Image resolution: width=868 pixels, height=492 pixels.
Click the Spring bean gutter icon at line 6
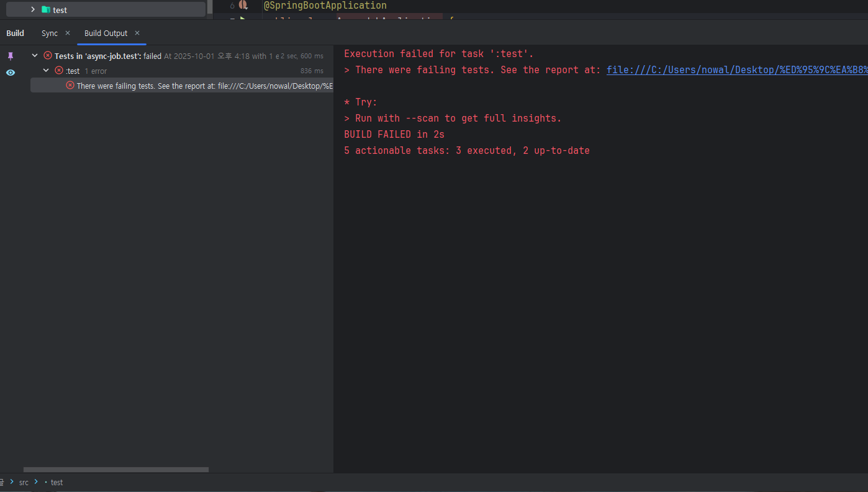[x=243, y=5]
